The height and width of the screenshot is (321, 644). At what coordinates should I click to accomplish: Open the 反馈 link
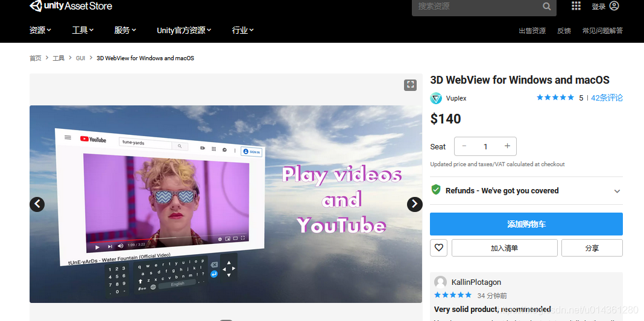pyautogui.click(x=564, y=31)
